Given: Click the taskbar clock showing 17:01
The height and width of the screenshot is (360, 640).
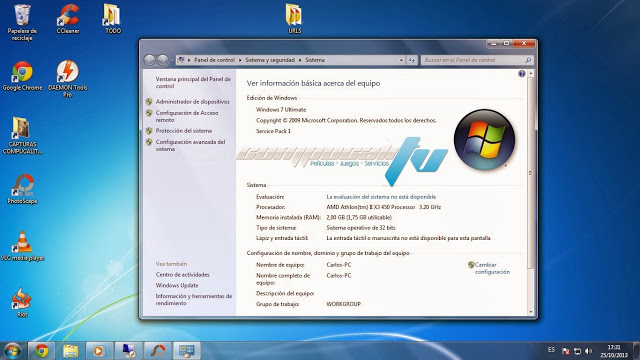Looking at the screenshot, I should click(614, 351).
